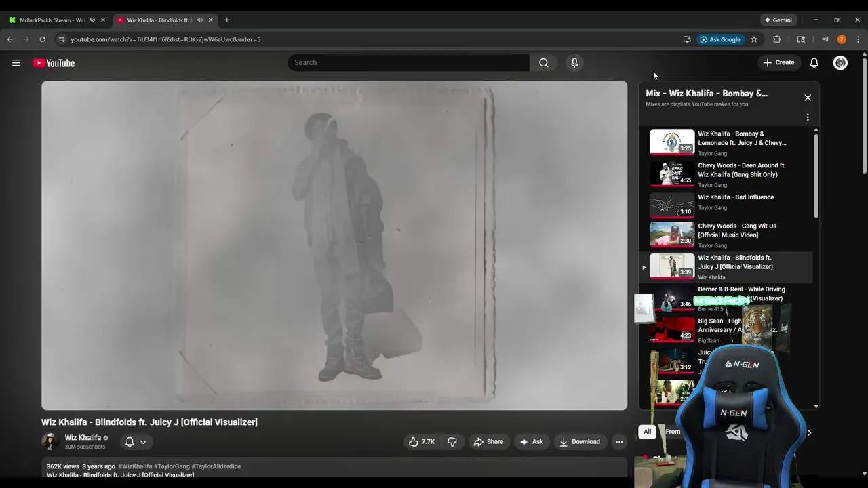Open more actions ellipsis under video

[x=619, y=442]
